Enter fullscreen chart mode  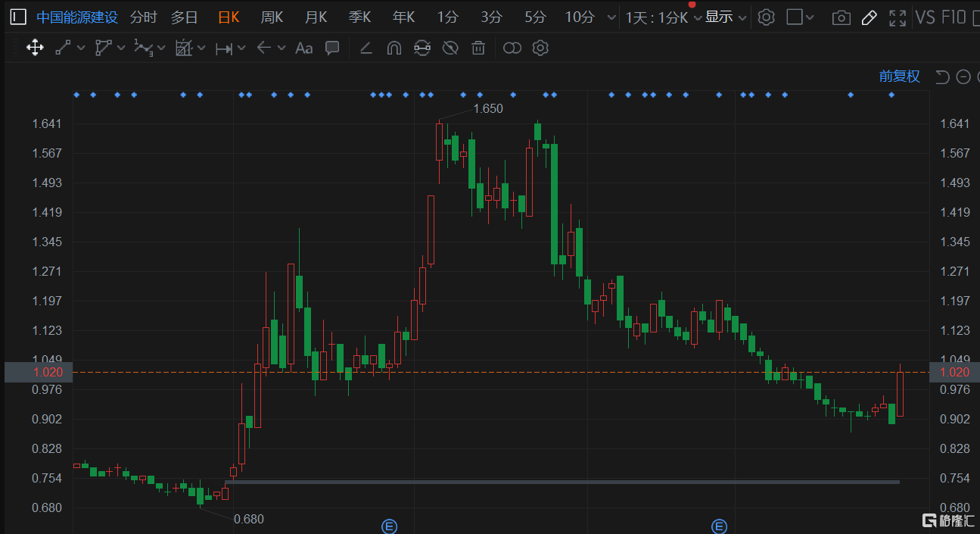click(897, 17)
